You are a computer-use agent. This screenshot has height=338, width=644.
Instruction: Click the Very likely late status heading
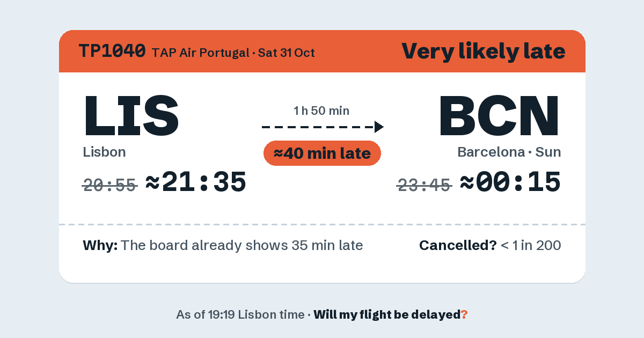[x=483, y=51]
